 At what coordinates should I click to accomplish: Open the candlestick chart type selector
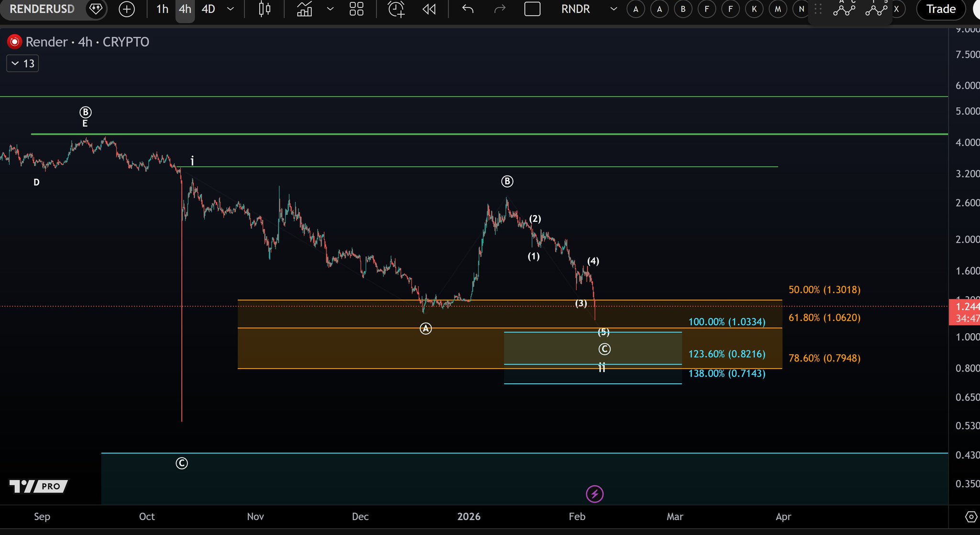coord(264,9)
